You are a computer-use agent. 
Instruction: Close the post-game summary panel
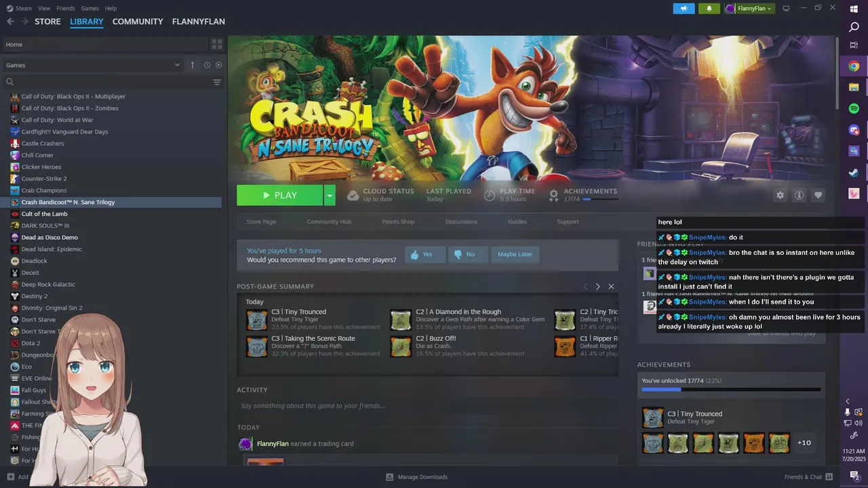pyautogui.click(x=611, y=287)
